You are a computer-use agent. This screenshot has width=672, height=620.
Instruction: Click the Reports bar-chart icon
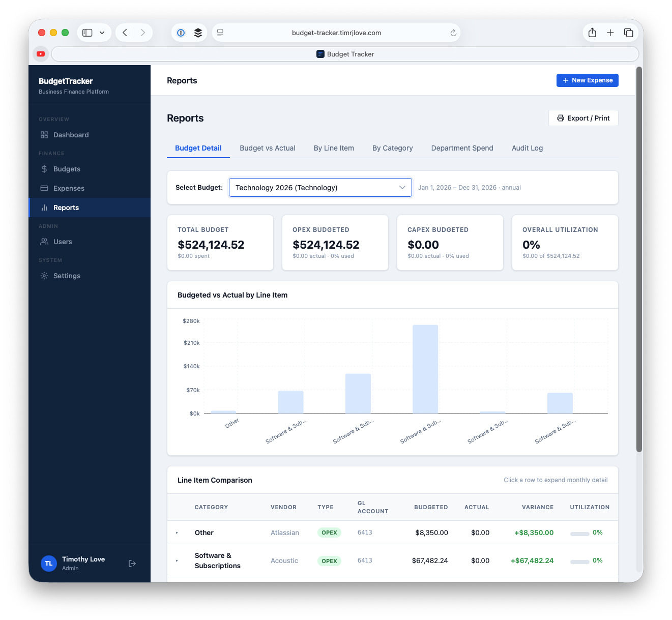45,208
